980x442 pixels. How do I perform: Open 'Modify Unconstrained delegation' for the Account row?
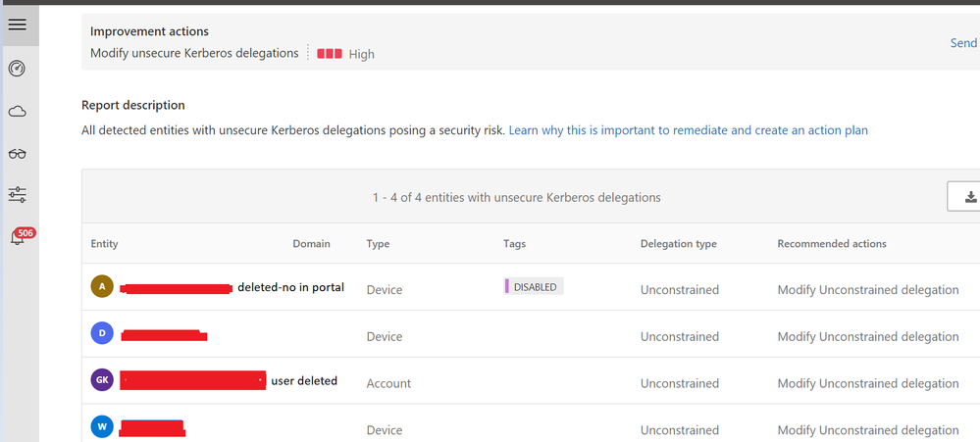pos(867,383)
